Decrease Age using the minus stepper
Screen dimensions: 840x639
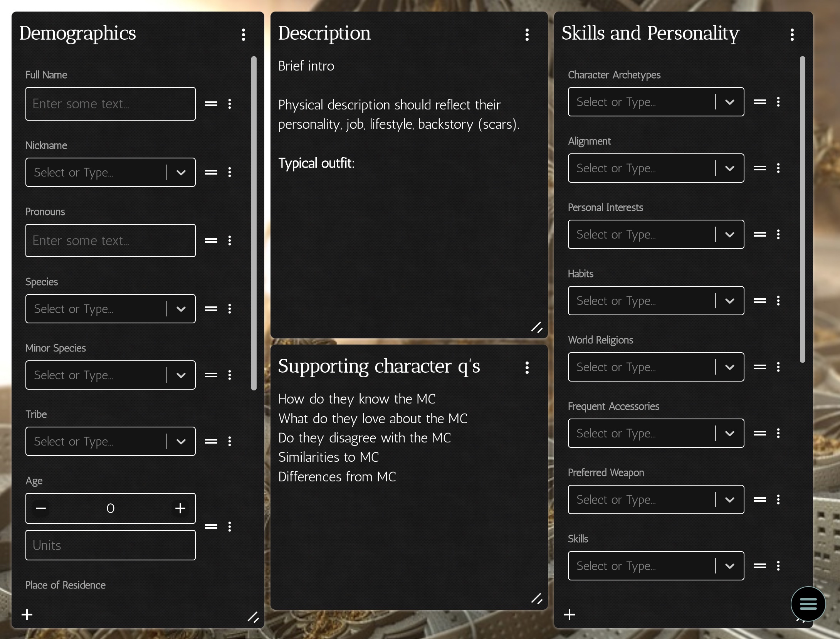41,508
